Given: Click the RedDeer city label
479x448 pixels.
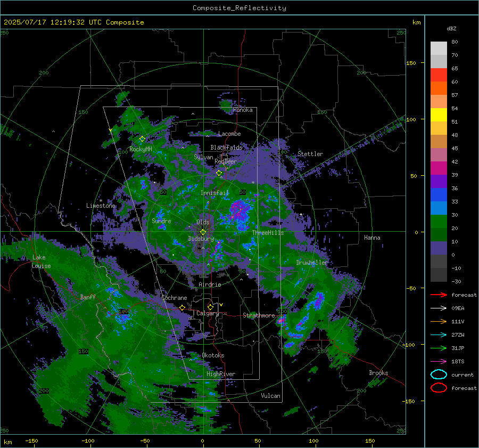Looking at the screenshot, I should [x=226, y=161].
